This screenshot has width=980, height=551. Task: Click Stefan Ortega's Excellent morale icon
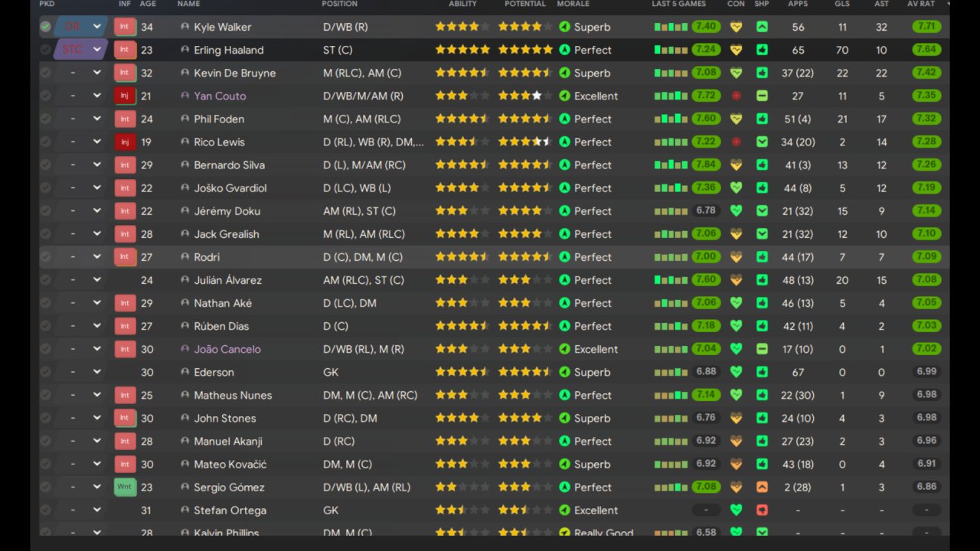click(x=564, y=510)
